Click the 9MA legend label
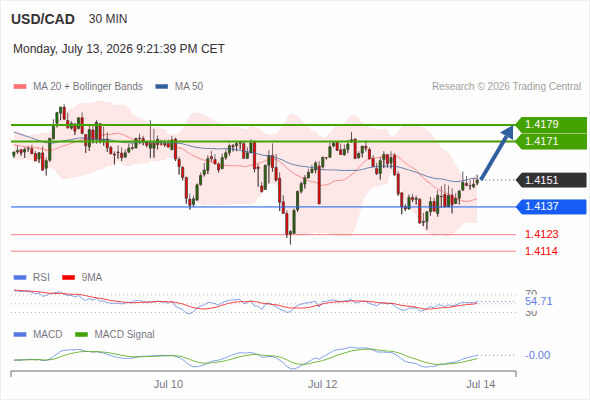Viewport: 590px width, 400px height. click(x=92, y=278)
